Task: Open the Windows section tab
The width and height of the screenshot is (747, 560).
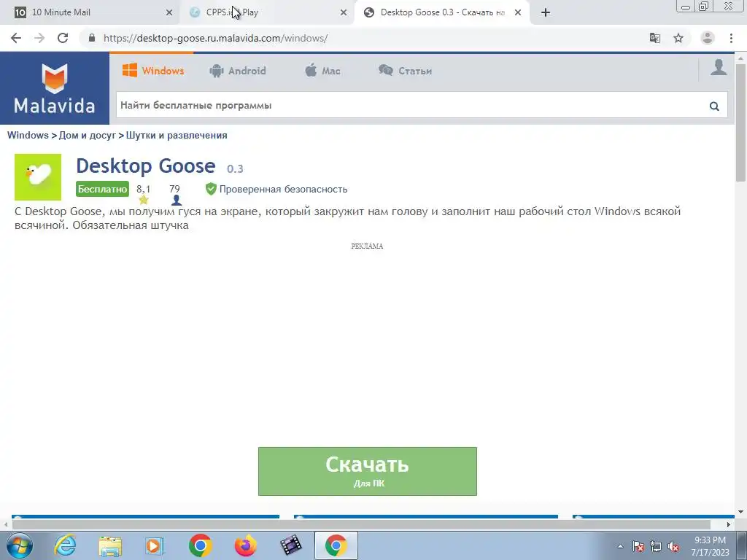Action: (x=153, y=71)
